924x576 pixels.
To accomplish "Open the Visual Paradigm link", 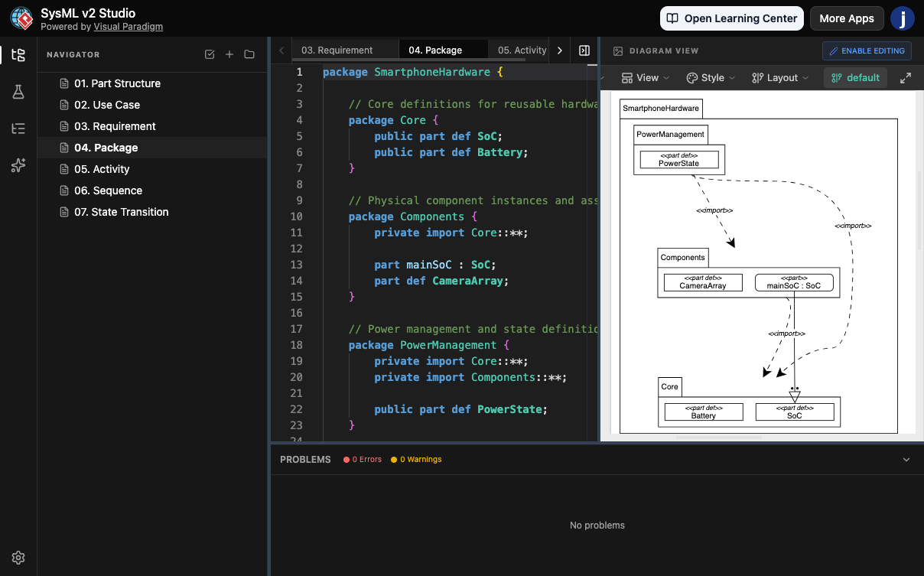I will point(129,26).
